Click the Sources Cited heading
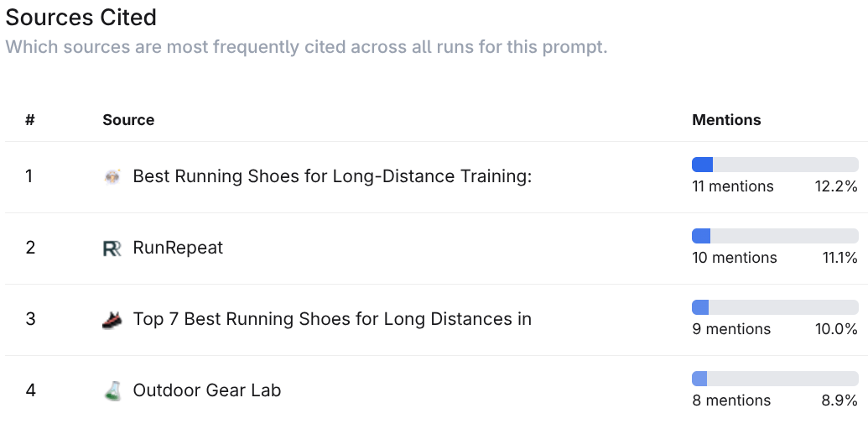Screen dimensions: 868x424 (x=81, y=17)
